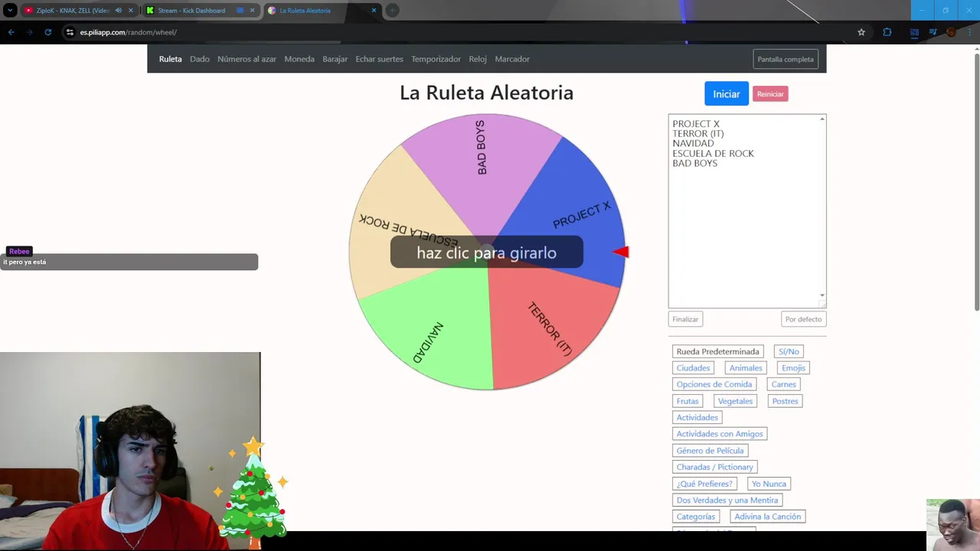Switch to the ZiploK YouTube tab
980x551 pixels.
pos(73,11)
